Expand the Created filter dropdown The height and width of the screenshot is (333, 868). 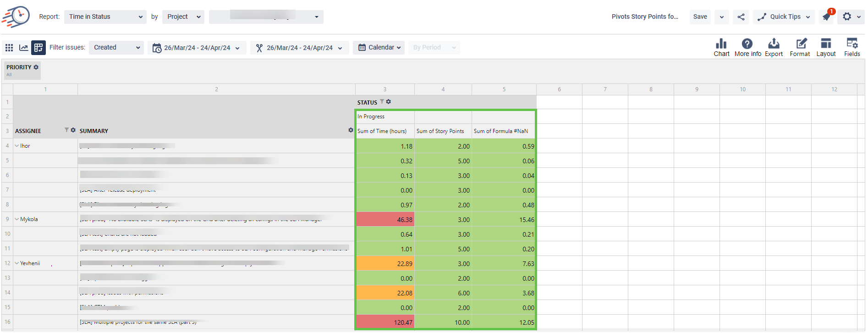coord(116,48)
